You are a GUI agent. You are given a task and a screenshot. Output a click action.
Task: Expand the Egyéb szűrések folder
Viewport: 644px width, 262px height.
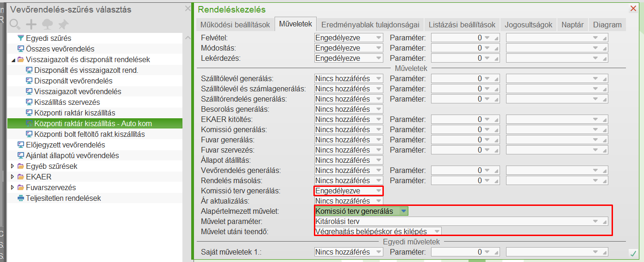pos(13,166)
